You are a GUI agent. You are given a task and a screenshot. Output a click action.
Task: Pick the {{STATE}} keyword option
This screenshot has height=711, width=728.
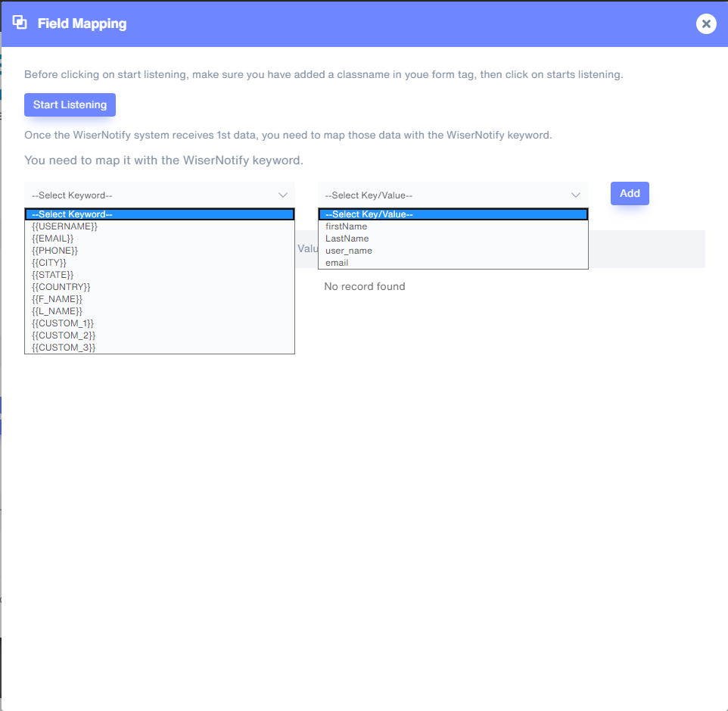click(53, 275)
